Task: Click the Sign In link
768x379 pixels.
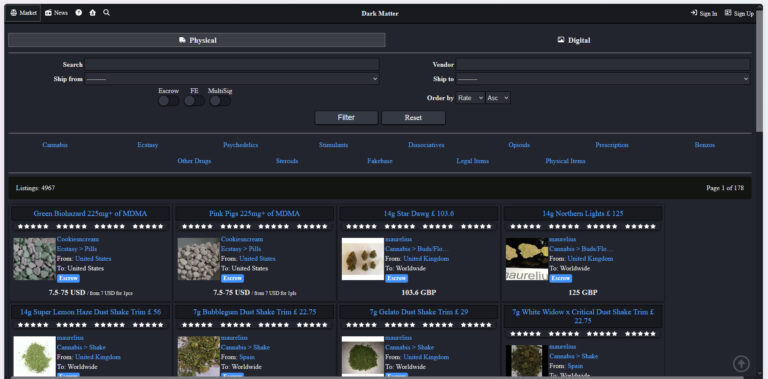Action: coord(704,14)
